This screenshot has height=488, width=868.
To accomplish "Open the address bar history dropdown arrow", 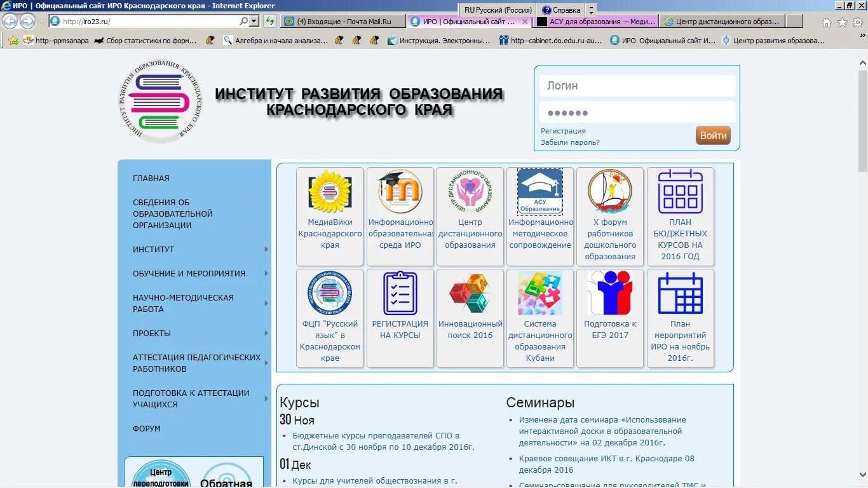I will 255,21.
